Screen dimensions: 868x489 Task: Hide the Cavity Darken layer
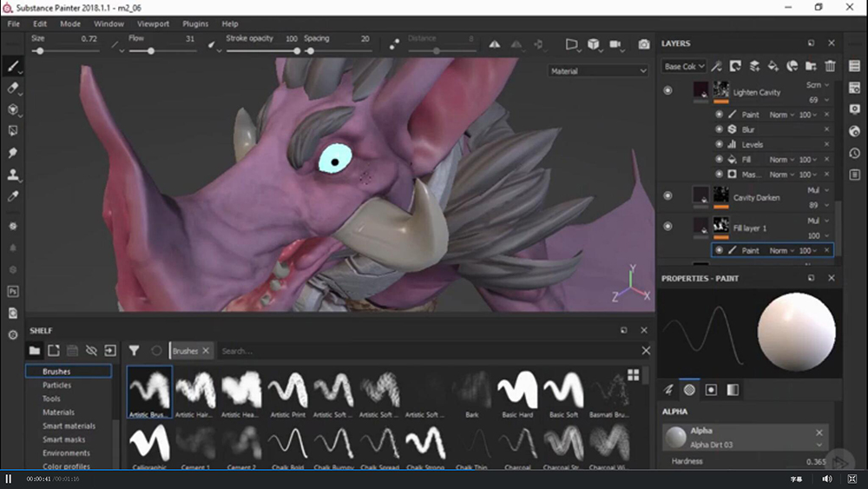[667, 195]
